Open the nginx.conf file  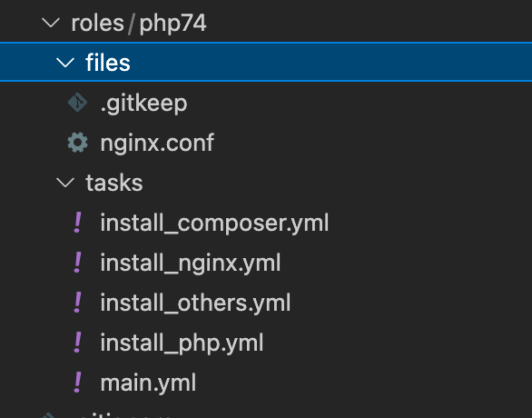coord(157,143)
